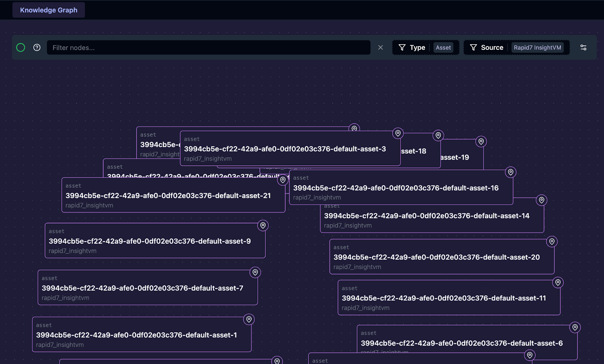Click the Rapid7 InsightVM source chip
The width and height of the screenshot is (604, 364).
pyautogui.click(x=538, y=47)
